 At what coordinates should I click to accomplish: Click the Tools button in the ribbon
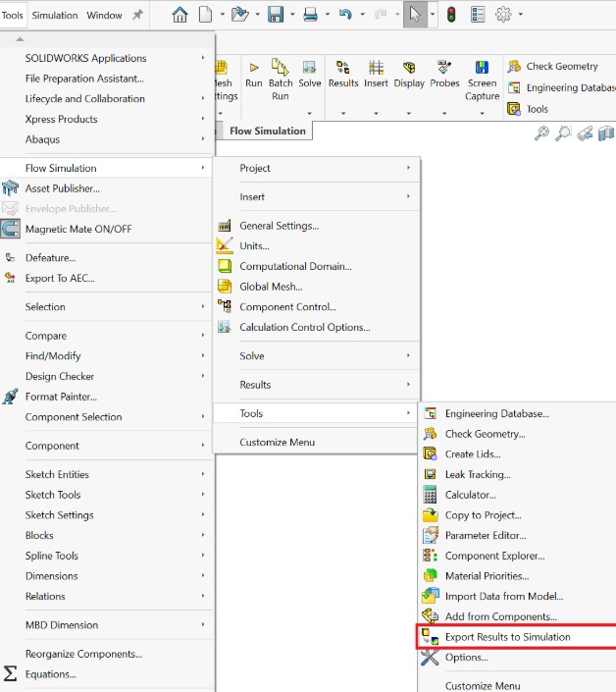point(528,109)
